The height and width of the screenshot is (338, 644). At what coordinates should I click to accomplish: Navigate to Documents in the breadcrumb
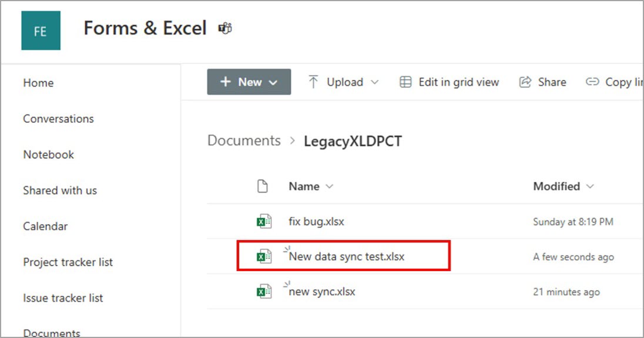pos(244,141)
